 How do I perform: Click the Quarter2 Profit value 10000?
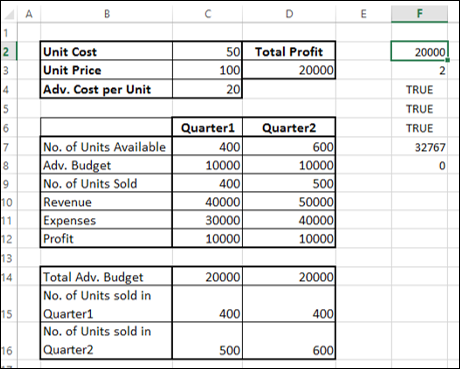289,238
